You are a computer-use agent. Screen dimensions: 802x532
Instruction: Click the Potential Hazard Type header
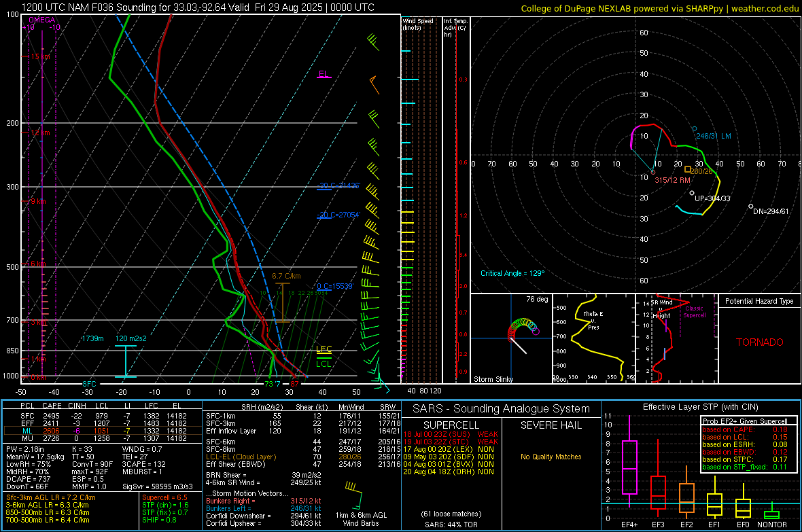760,301
